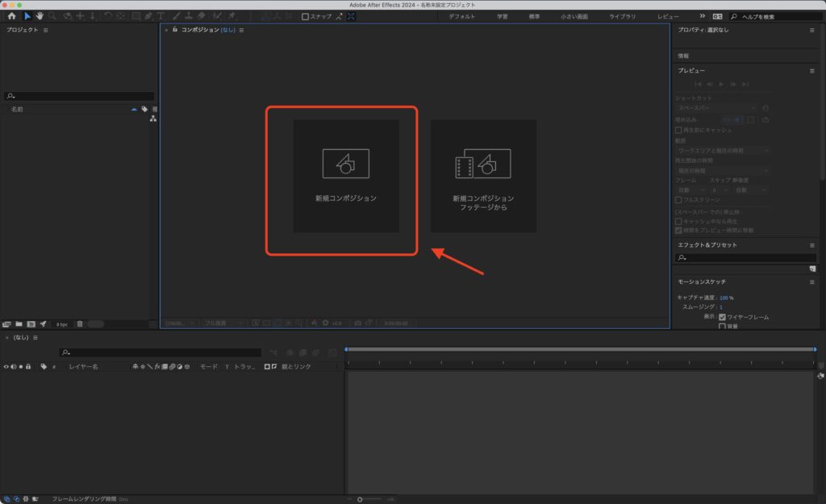This screenshot has height=504, width=826.
Task: Click the lock column header in timeline
Action: pos(28,367)
